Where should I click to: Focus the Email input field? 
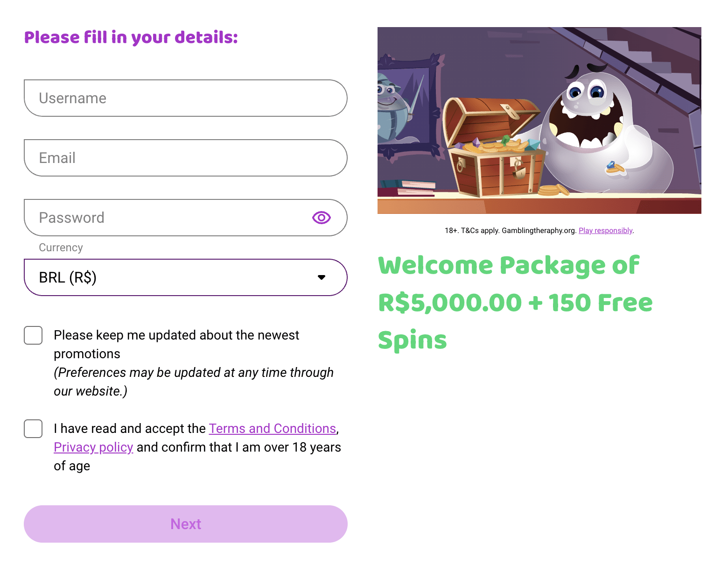[x=185, y=158]
